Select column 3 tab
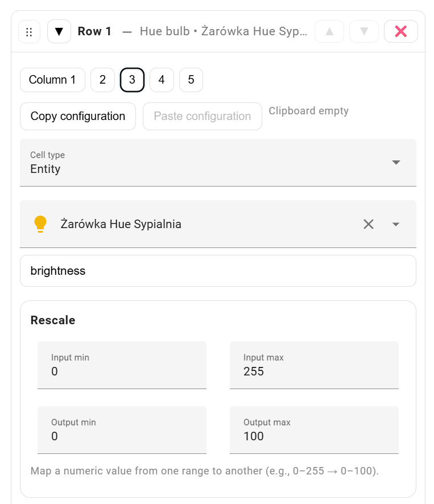This screenshot has height=504, width=434. [x=132, y=80]
